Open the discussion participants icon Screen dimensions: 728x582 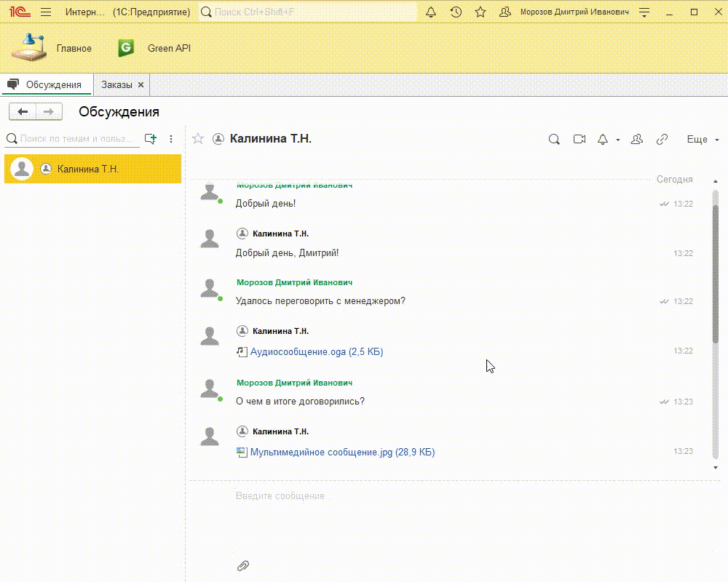[637, 140]
